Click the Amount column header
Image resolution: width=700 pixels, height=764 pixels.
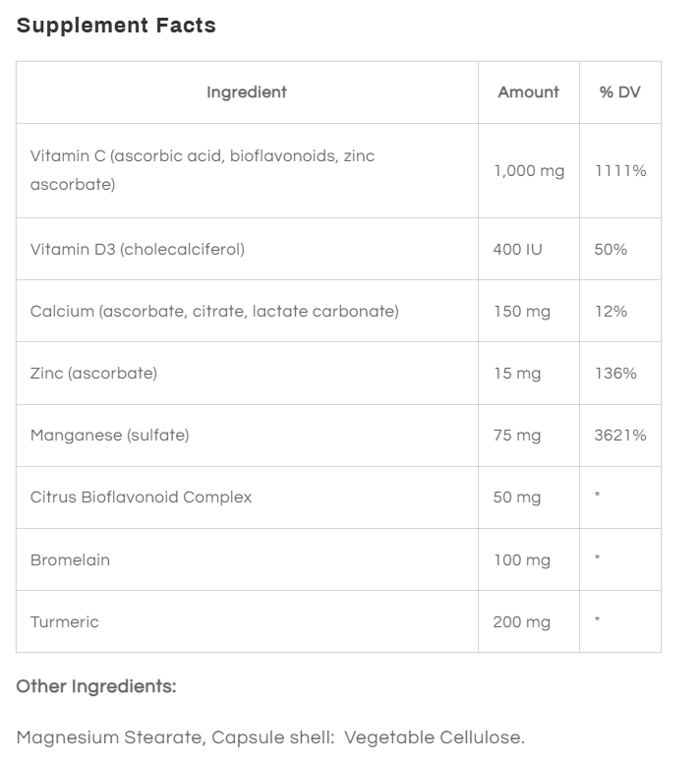click(x=528, y=92)
